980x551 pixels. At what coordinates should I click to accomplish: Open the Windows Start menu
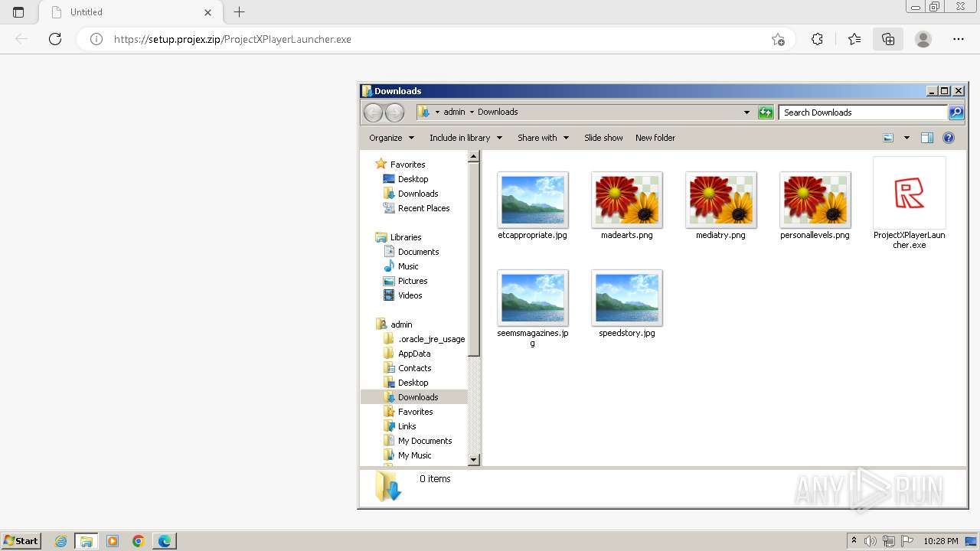point(21,540)
